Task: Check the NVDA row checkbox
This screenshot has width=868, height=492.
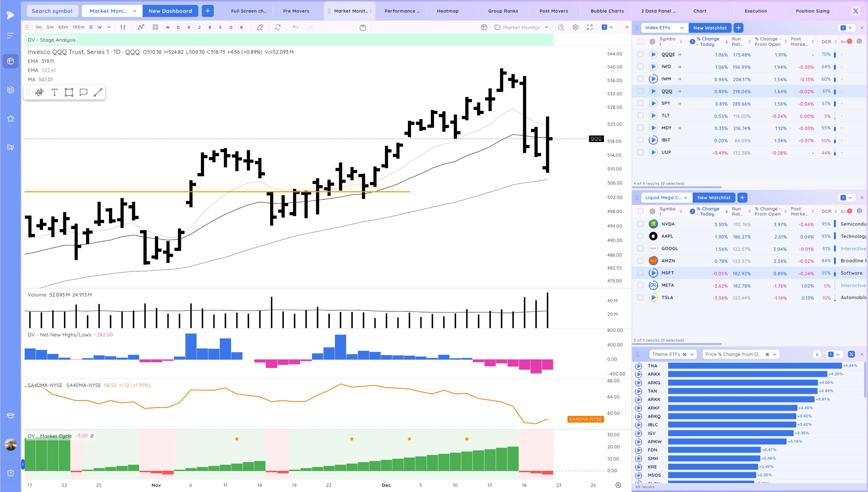Action: pos(640,224)
